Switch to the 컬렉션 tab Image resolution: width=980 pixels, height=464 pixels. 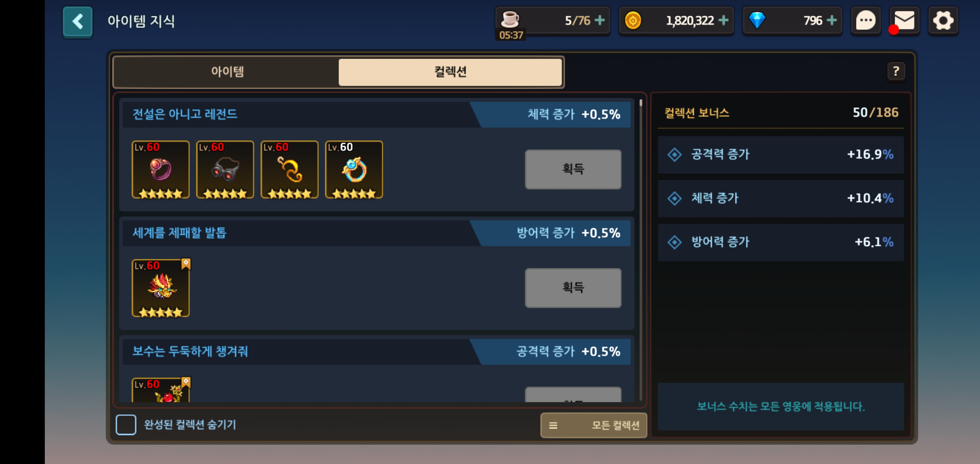(450, 72)
